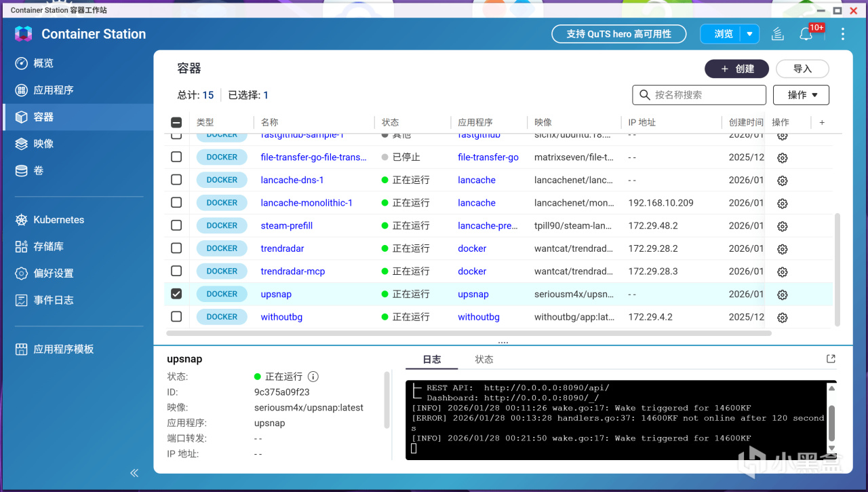Open the 操作 bulk actions dropdown

point(801,95)
